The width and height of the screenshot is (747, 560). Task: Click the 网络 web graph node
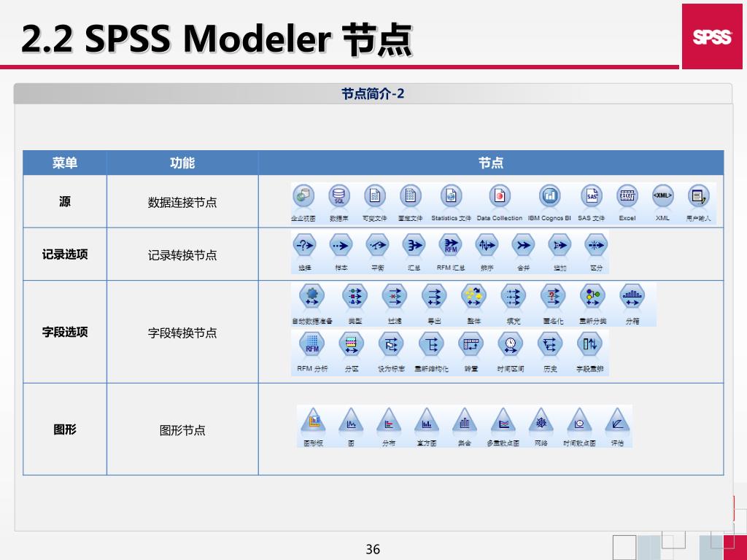541,421
